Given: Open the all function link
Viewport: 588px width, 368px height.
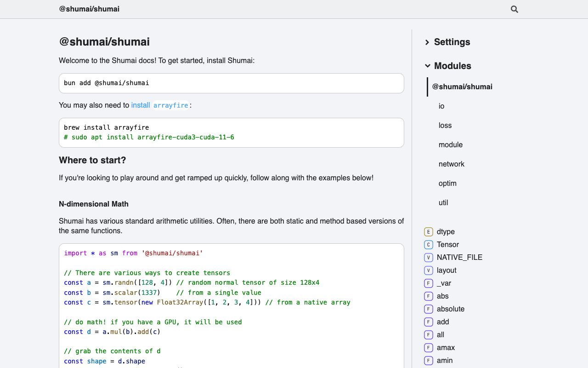Looking at the screenshot, I should click(x=441, y=335).
